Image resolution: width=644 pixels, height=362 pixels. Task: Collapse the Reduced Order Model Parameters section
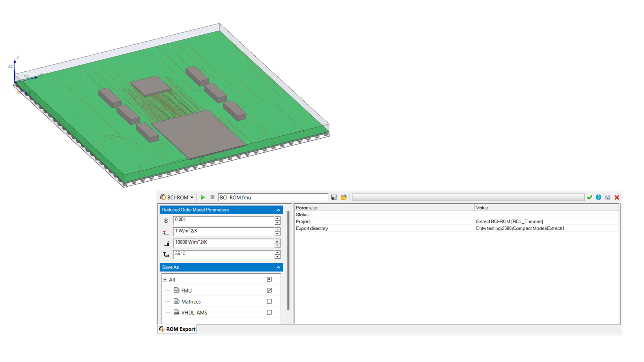coord(277,210)
